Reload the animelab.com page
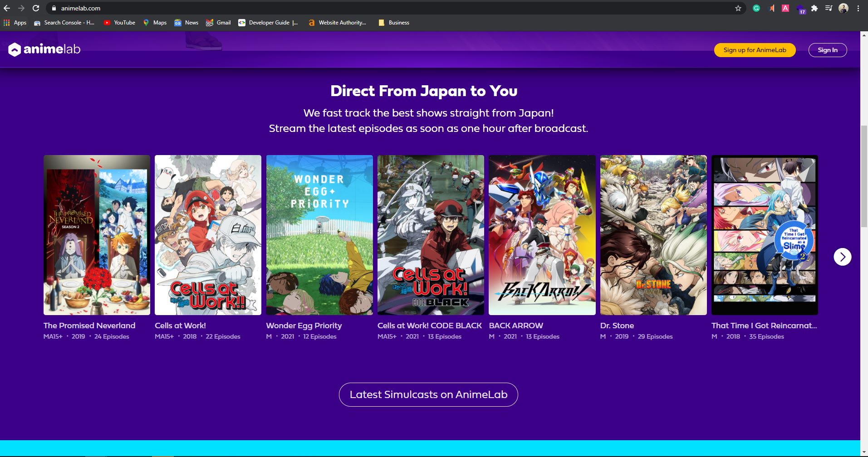The image size is (868, 457). [36, 8]
